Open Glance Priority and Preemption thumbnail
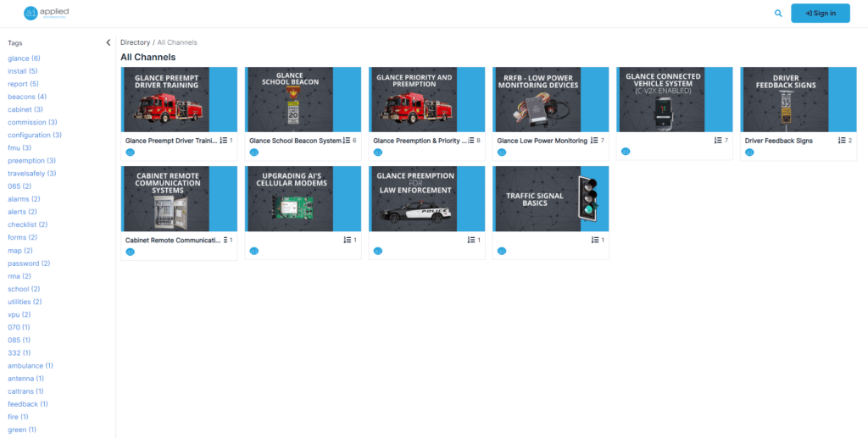 [x=427, y=100]
